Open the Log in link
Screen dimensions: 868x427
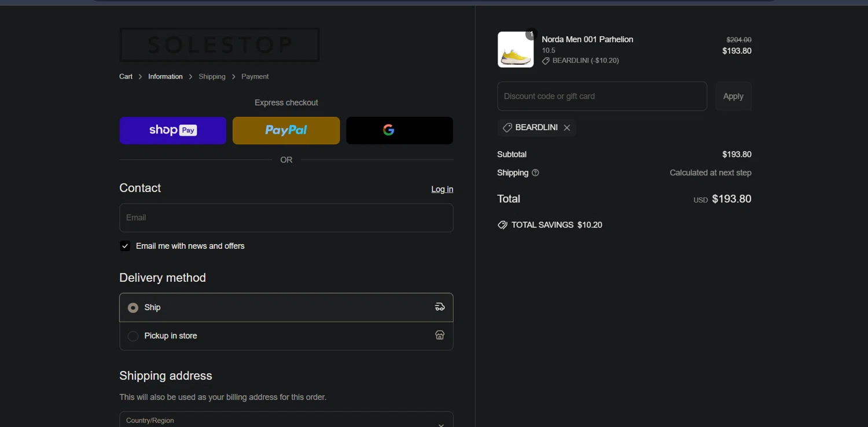442,189
